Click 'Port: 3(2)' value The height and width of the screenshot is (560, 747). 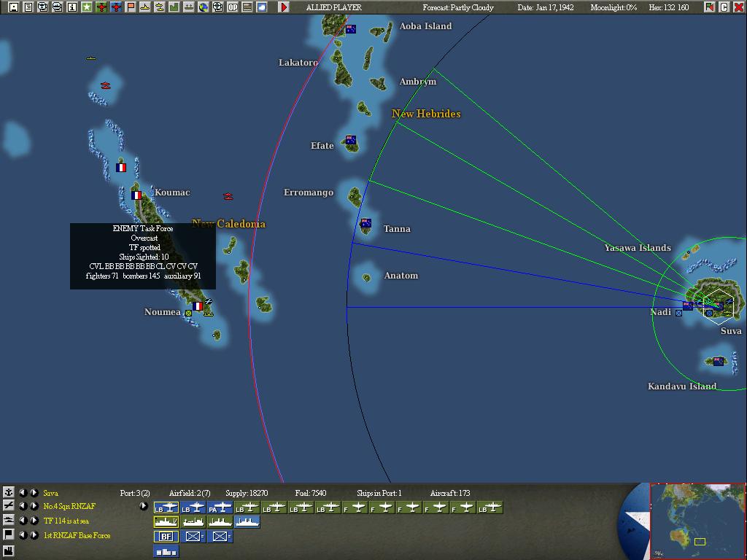135,493
